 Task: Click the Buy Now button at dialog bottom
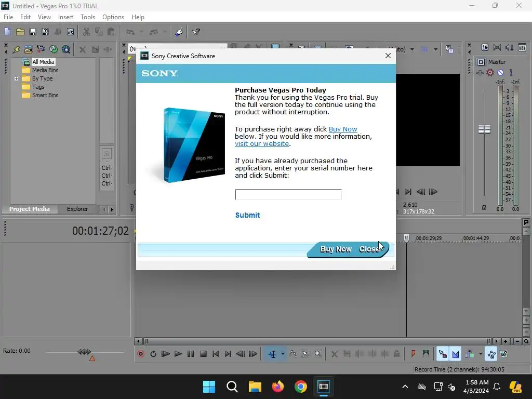[336, 249]
